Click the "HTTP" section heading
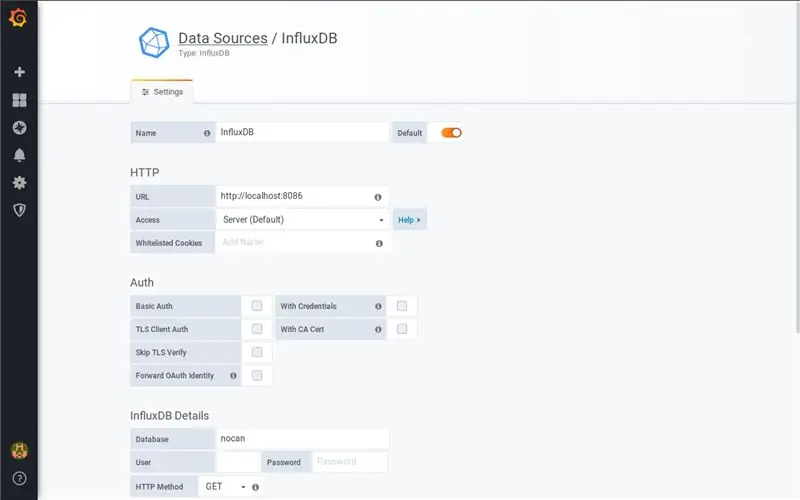This screenshot has height=500, width=800. tap(144, 172)
